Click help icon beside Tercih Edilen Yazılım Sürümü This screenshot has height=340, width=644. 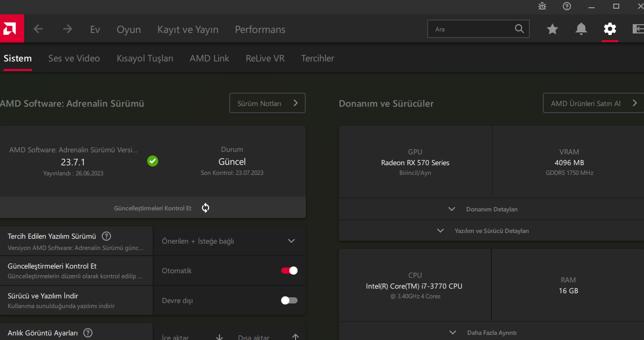[106, 236]
